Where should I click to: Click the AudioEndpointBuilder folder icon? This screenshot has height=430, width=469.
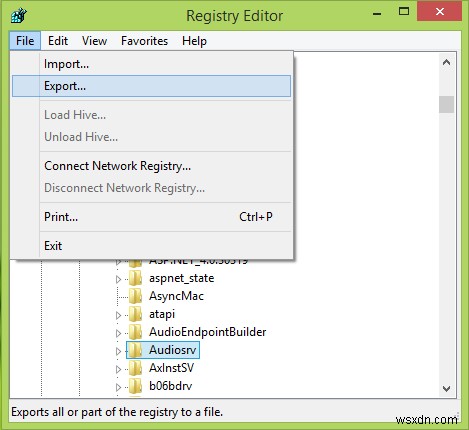click(135, 332)
